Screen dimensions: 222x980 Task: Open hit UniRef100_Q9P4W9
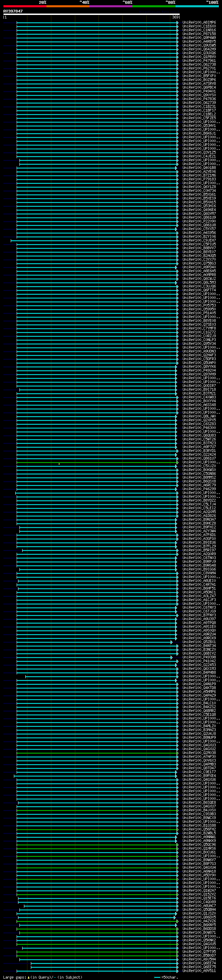click(x=199, y=38)
